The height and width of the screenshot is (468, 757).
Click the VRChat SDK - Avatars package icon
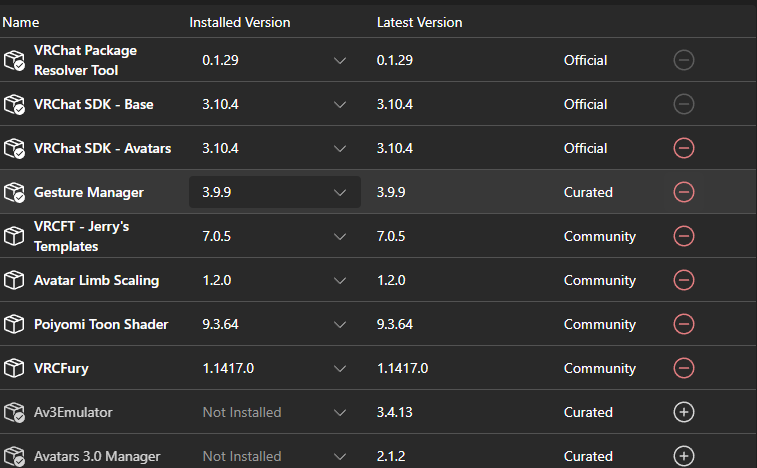pos(14,148)
